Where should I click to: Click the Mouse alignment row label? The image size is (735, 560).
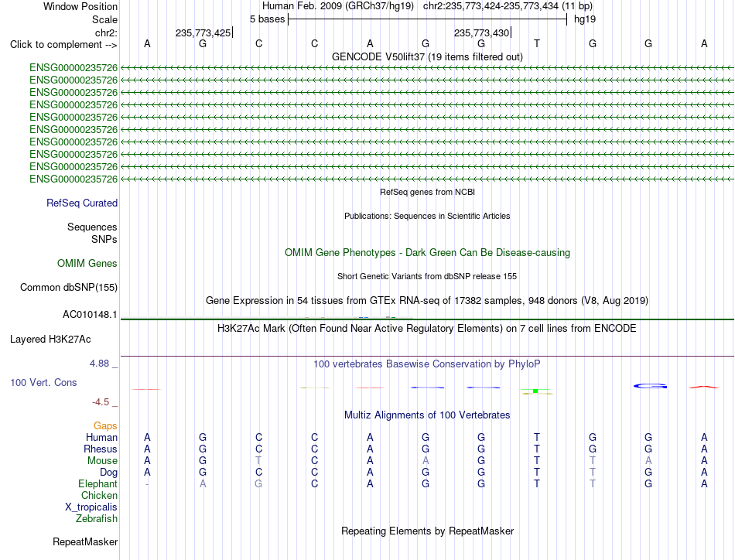(102, 461)
